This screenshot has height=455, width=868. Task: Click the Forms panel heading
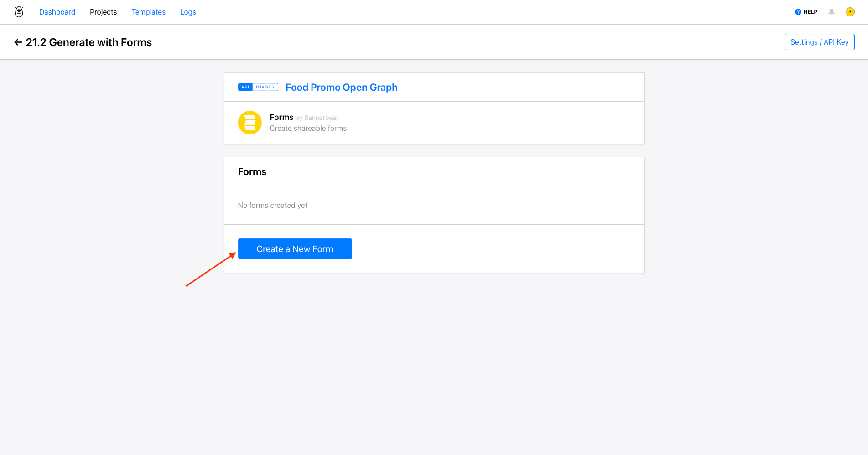252,171
